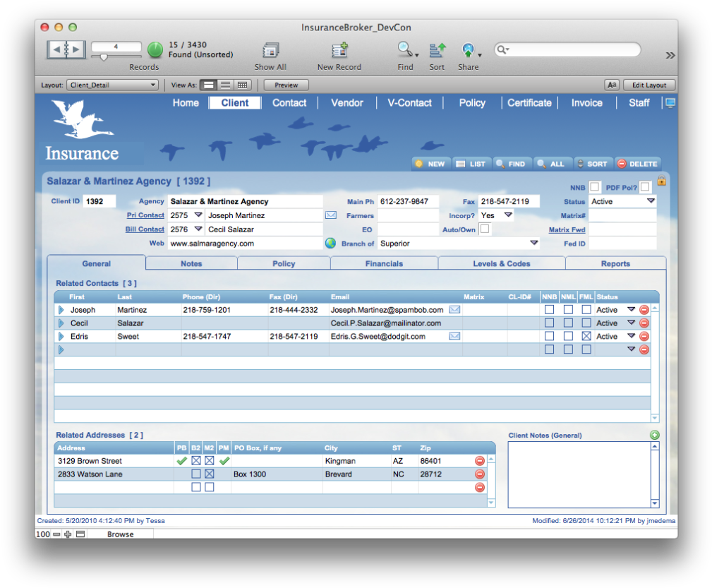The image size is (712, 588).
Task: Click zoom out button in status bar
Action: click(56, 534)
